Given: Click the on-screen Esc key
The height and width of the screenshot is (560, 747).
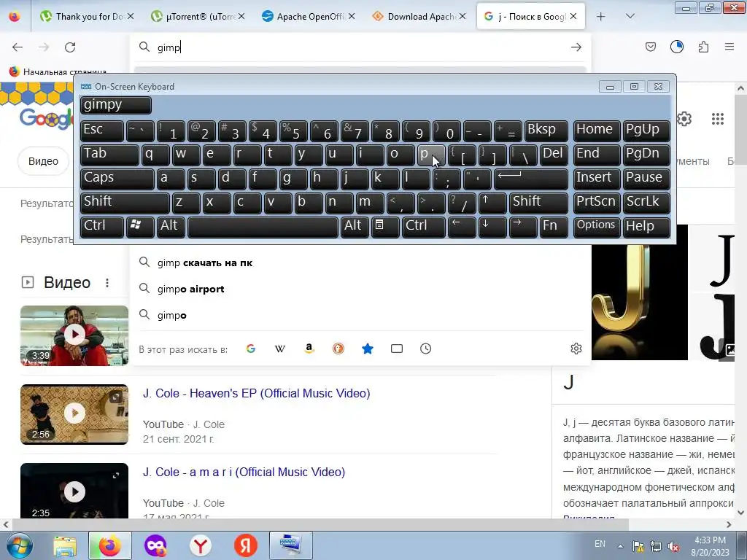Looking at the screenshot, I should click(101, 131).
